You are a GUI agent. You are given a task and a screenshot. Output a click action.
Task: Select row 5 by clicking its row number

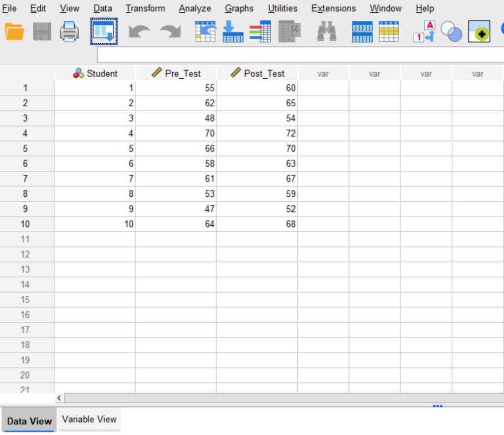pos(26,148)
